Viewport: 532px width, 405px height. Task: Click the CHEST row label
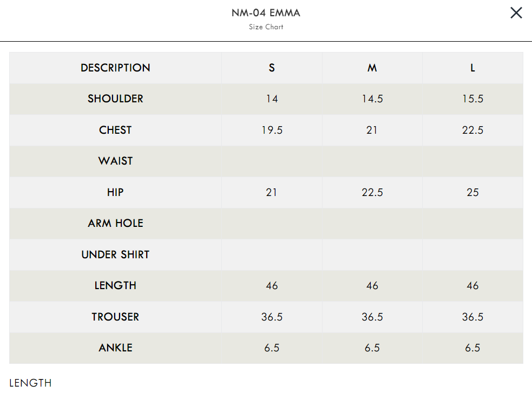pyautogui.click(x=115, y=130)
